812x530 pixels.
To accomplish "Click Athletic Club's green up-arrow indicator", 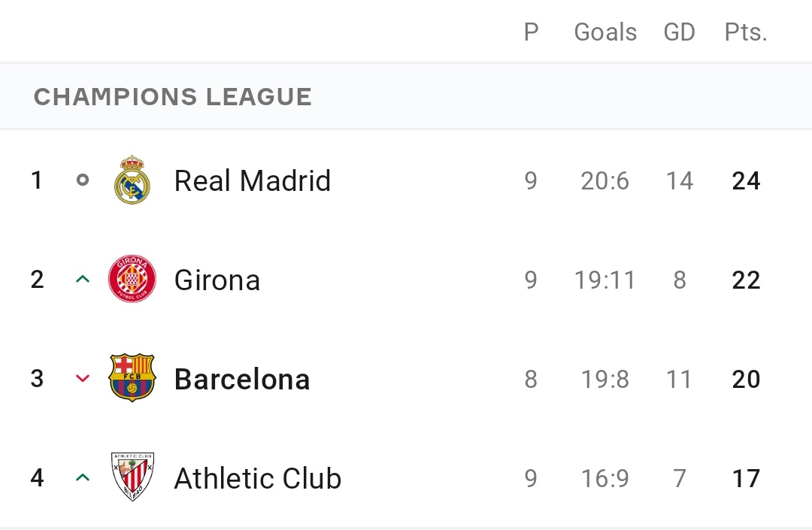I will [x=83, y=477].
